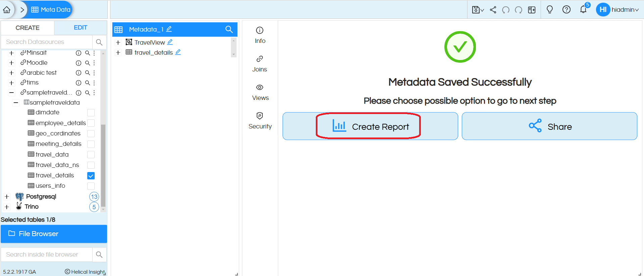Show info for Minsait datasource
The height and width of the screenshot is (276, 644).
(x=79, y=53)
